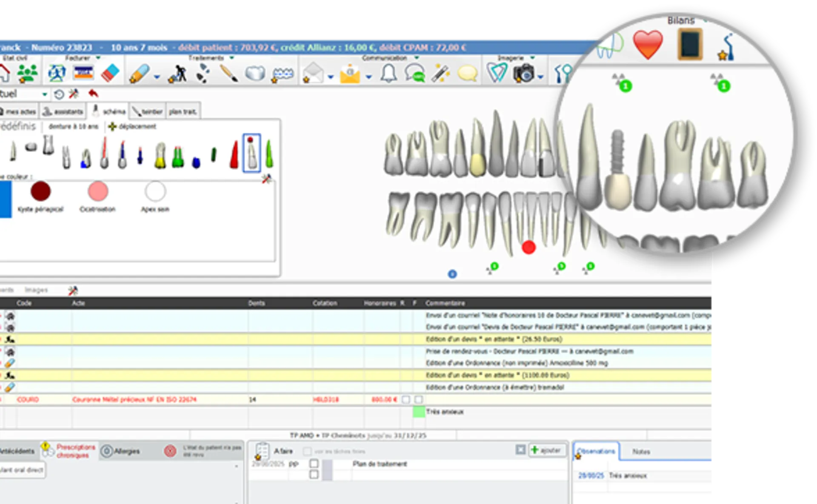Select the Kyste périapical dark red swatch
The image size is (817, 504).
[41, 191]
